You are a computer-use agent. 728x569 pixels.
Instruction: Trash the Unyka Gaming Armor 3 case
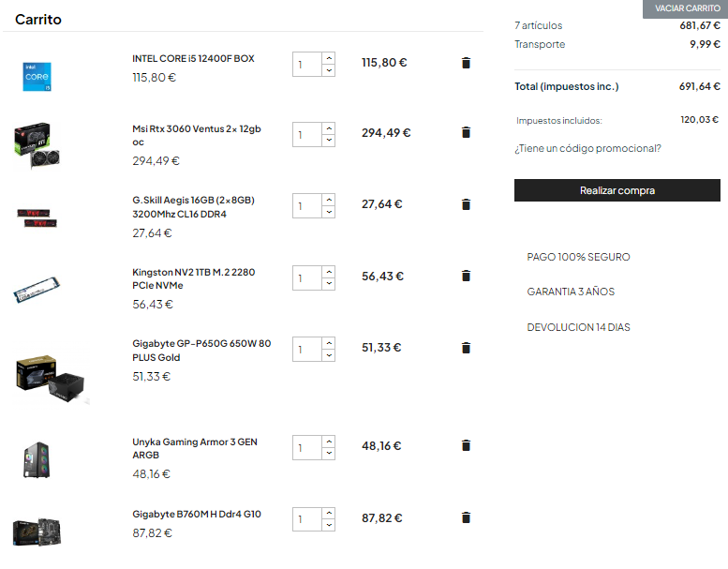tap(466, 445)
